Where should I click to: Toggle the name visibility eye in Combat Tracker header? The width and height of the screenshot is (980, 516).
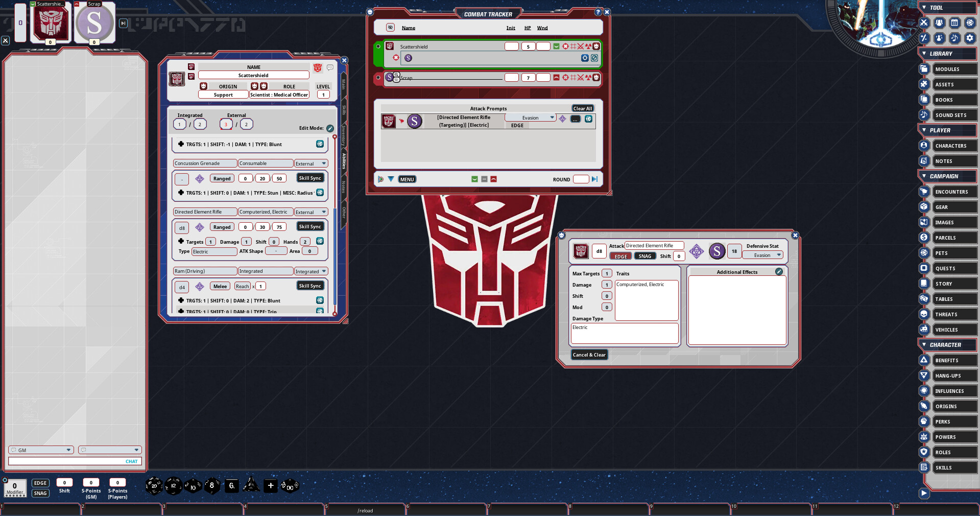[x=391, y=28]
